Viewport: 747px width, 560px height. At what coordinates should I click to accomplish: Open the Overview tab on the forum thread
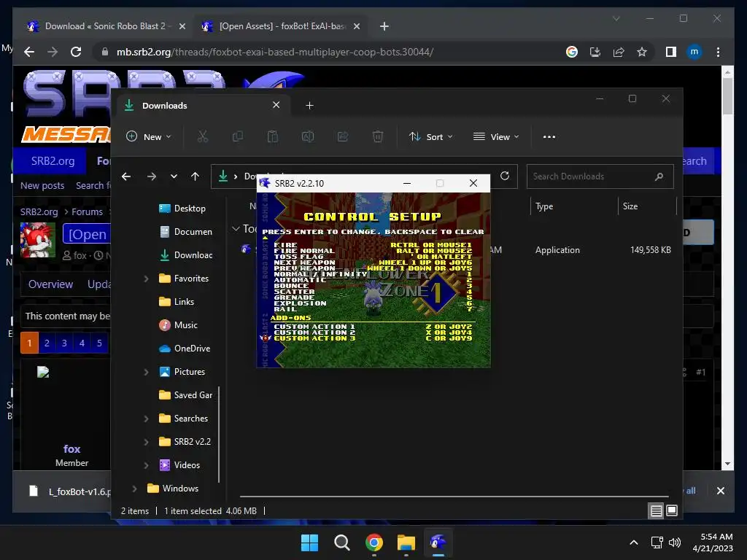point(50,284)
